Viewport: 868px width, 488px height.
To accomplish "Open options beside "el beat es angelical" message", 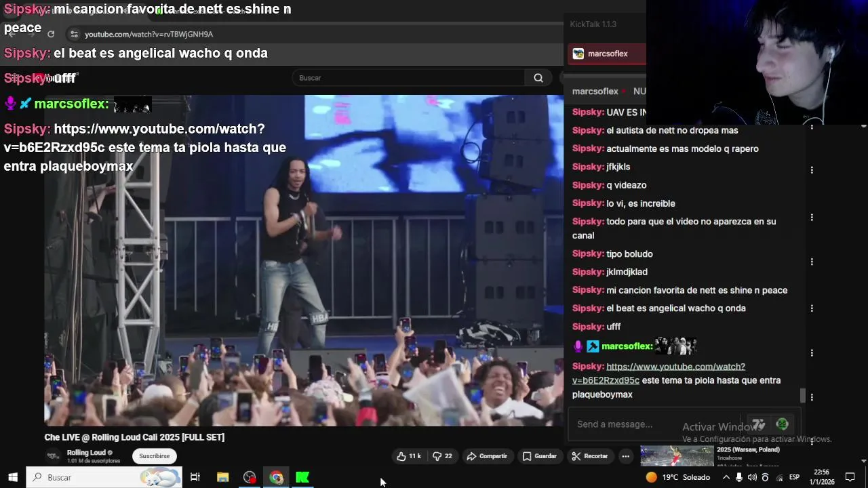I will 812,308.
